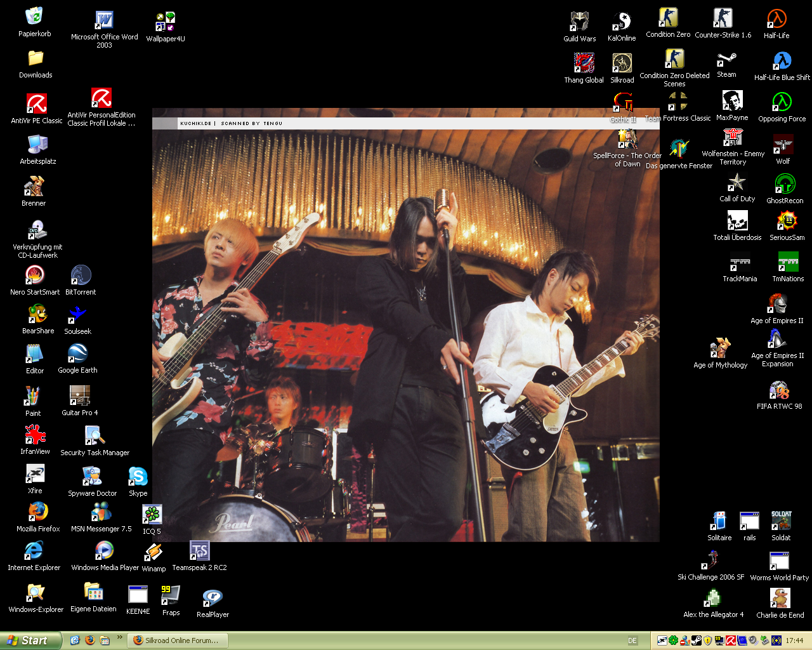Click the Skype desktop shortcut
The width and height of the screenshot is (812, 650).
point(138,477)
